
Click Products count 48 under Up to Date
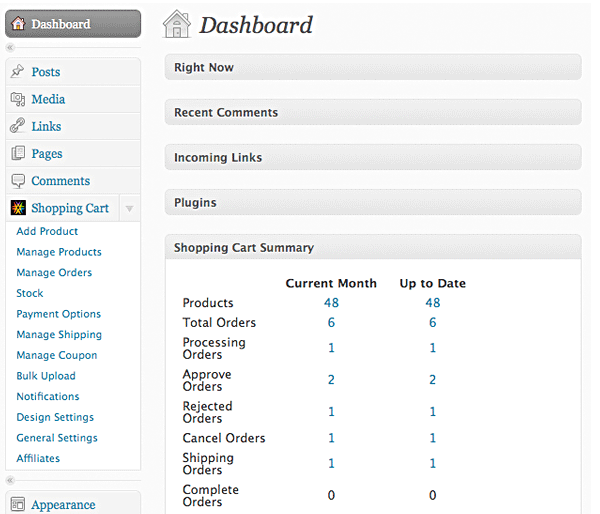[x=433, y=303]
